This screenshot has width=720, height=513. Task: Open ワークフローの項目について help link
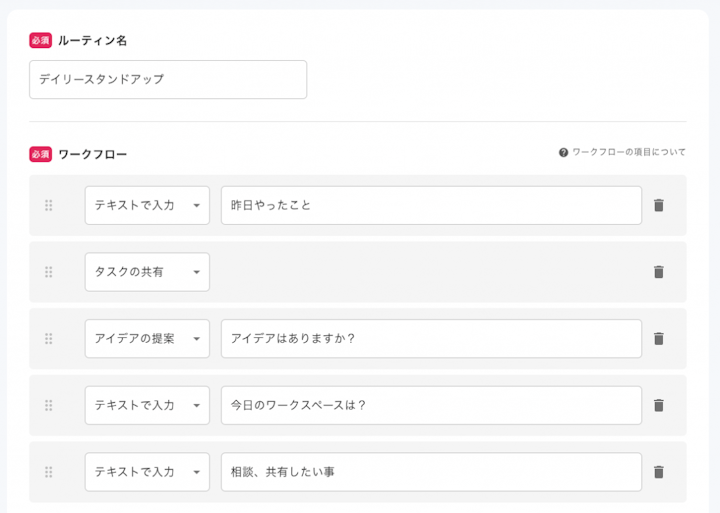(629, 153)
